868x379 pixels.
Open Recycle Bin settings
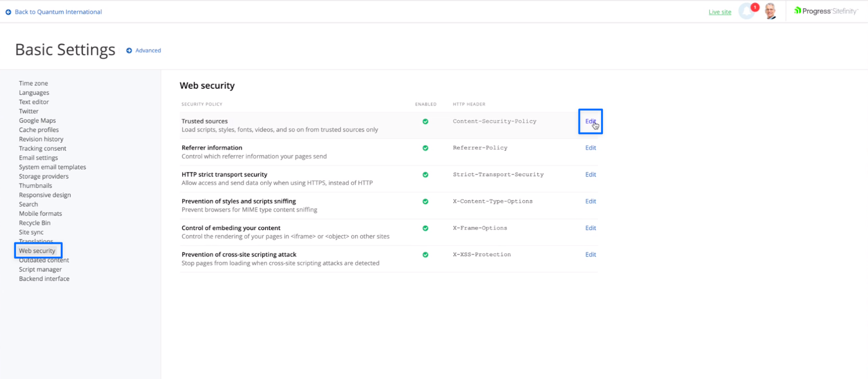35,223
